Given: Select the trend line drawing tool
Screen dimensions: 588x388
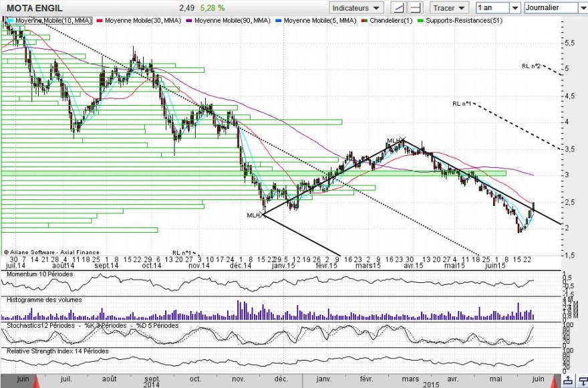Looking at the screenshot, I should (x=398, y=8).
